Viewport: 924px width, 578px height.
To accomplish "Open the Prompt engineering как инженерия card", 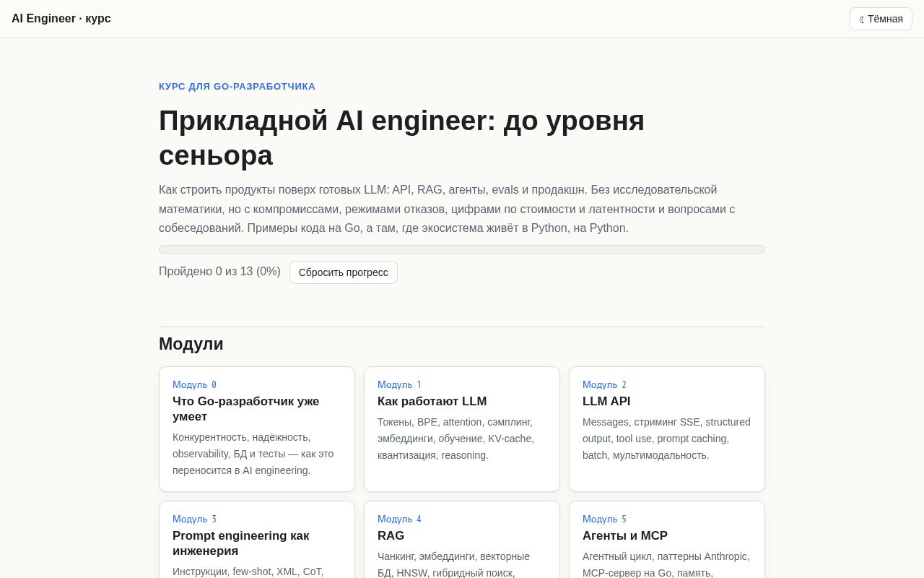I will tap(257, 540).
